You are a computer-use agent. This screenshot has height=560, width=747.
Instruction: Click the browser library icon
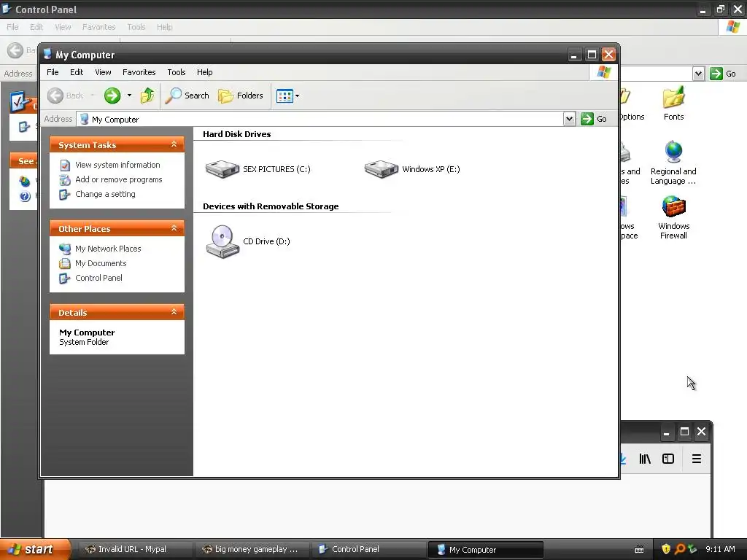coord(645,459)
